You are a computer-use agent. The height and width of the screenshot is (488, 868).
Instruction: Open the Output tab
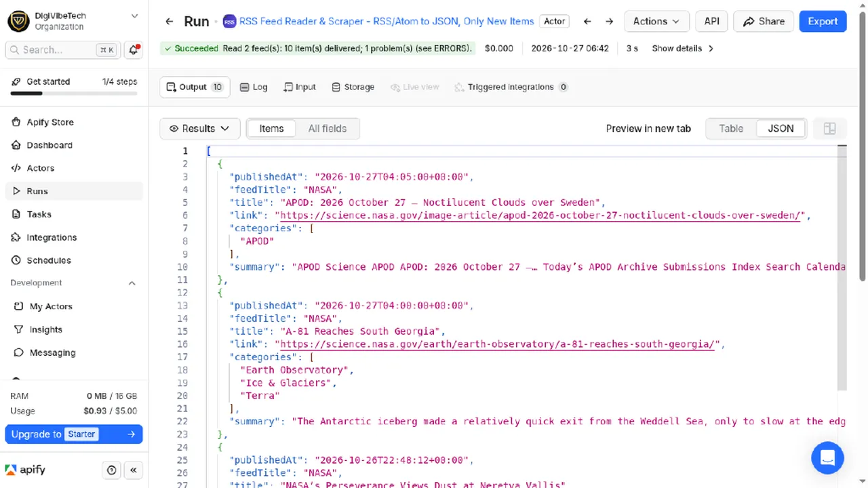195,87
